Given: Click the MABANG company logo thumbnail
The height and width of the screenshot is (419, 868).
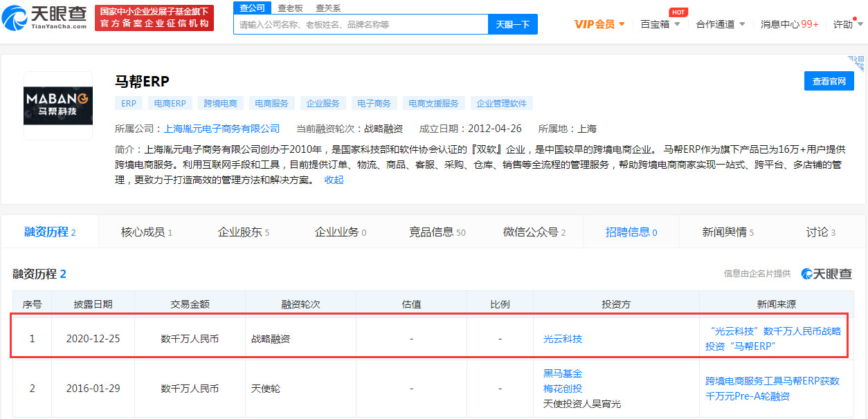Looking at the screenshot, I should [x=58, y=105].
